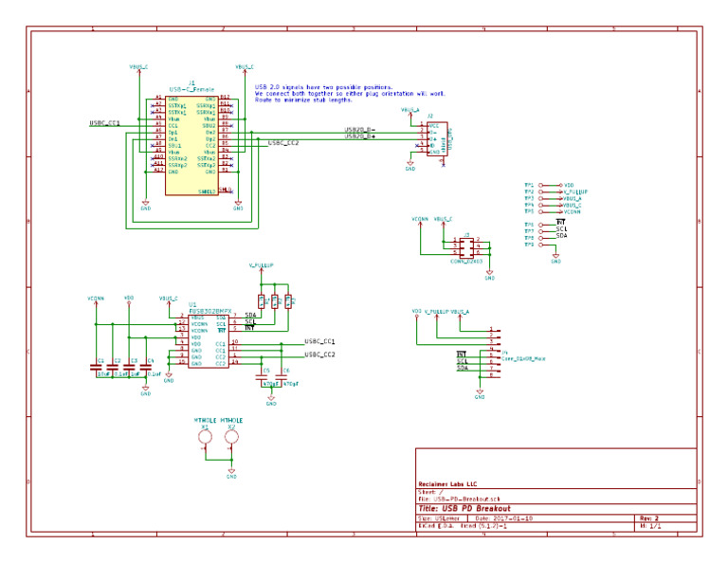This screenshot has width=728, height=563.
Task: Click the GND symbol below mounting holes
Action: pyautogui.click(x=231, y=472)
